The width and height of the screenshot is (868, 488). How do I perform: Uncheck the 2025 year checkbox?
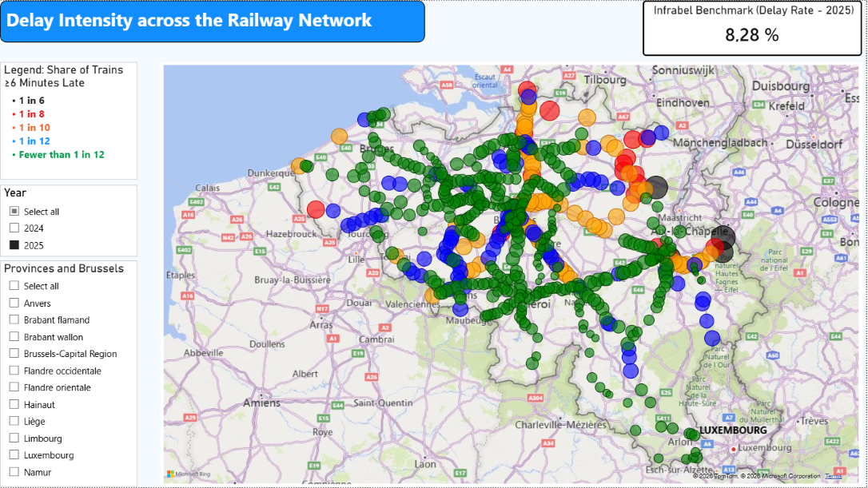pyautogui.click(x=14, y=245)
